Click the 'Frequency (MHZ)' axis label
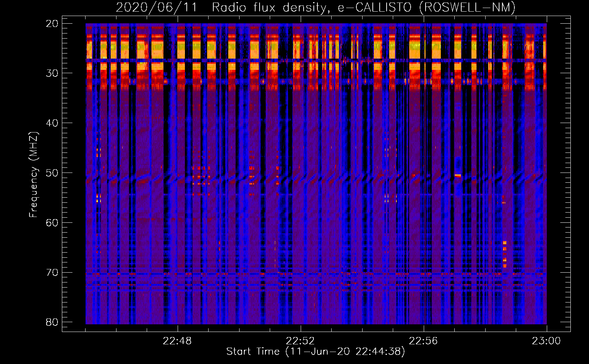The image size is (589, 364). (33, 175)
